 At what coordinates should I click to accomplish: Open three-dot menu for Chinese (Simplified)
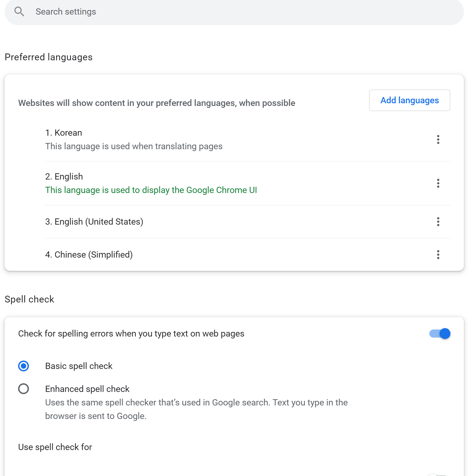point(438,255)
